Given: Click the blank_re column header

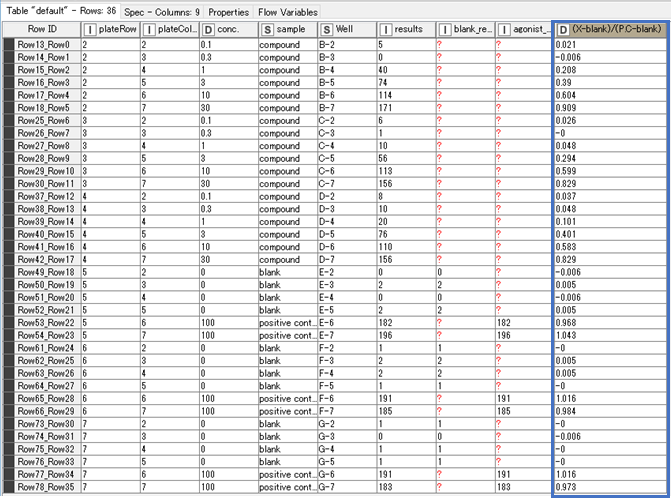Looking at the screenshot, I should click(x=465, y=29).
